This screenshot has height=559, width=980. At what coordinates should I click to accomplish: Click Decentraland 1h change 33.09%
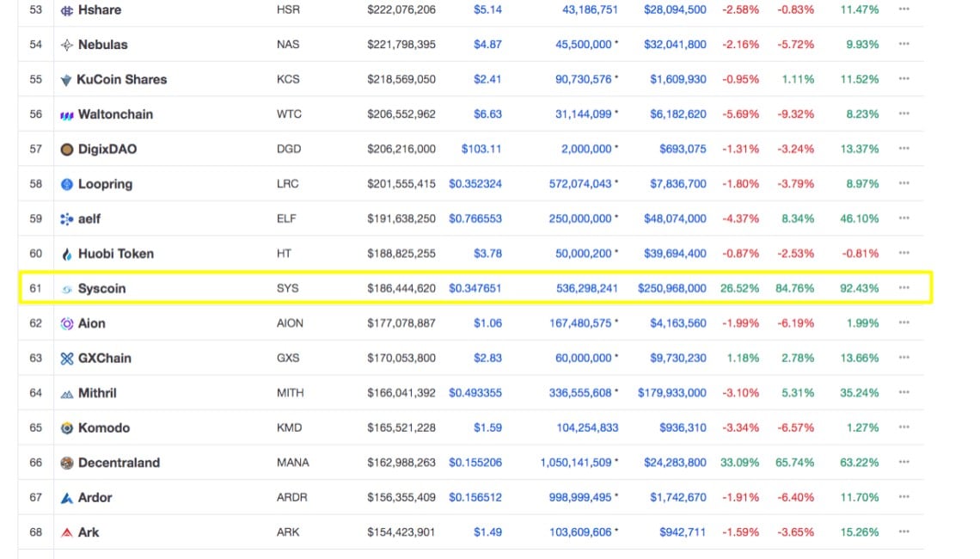[740, 463]
